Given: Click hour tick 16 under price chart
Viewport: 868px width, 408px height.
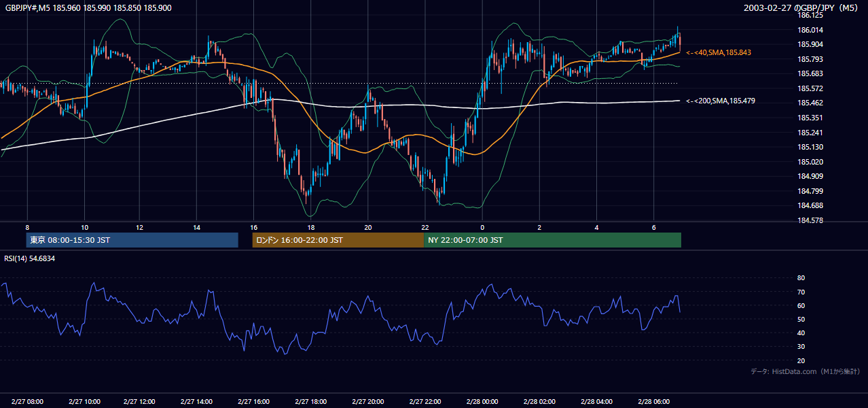Looking at the screenshot, I should click(253, 227).
